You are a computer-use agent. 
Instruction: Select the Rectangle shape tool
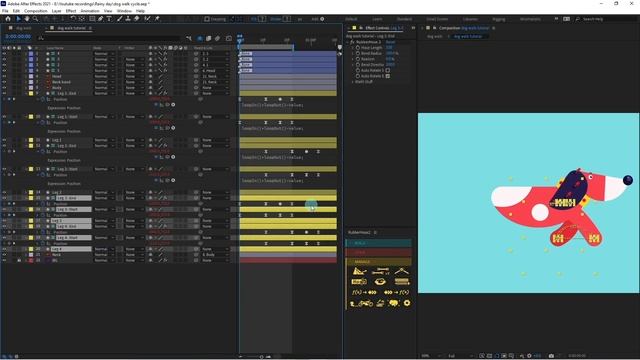pos(92,19)
